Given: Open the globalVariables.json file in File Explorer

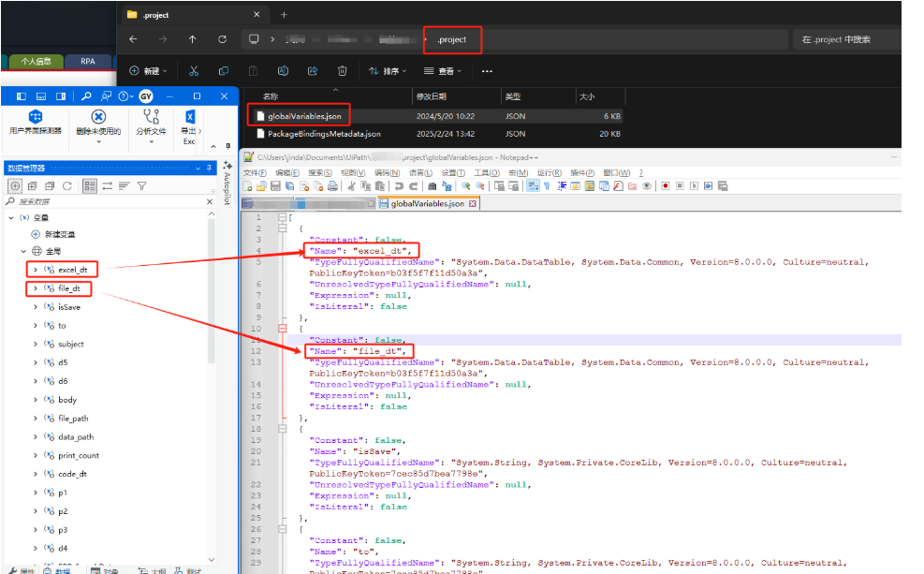Looking at the screenshot, I should [x=305, y=116].
